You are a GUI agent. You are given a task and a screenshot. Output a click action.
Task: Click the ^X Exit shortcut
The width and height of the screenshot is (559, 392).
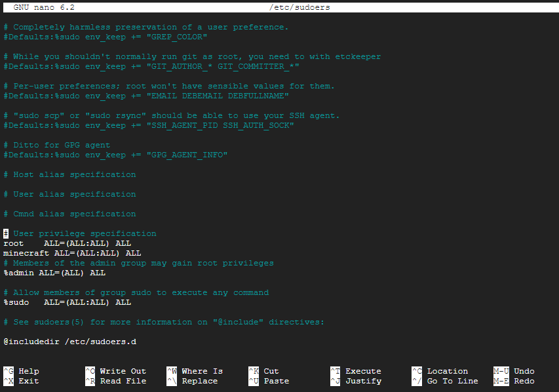(21, 381)
